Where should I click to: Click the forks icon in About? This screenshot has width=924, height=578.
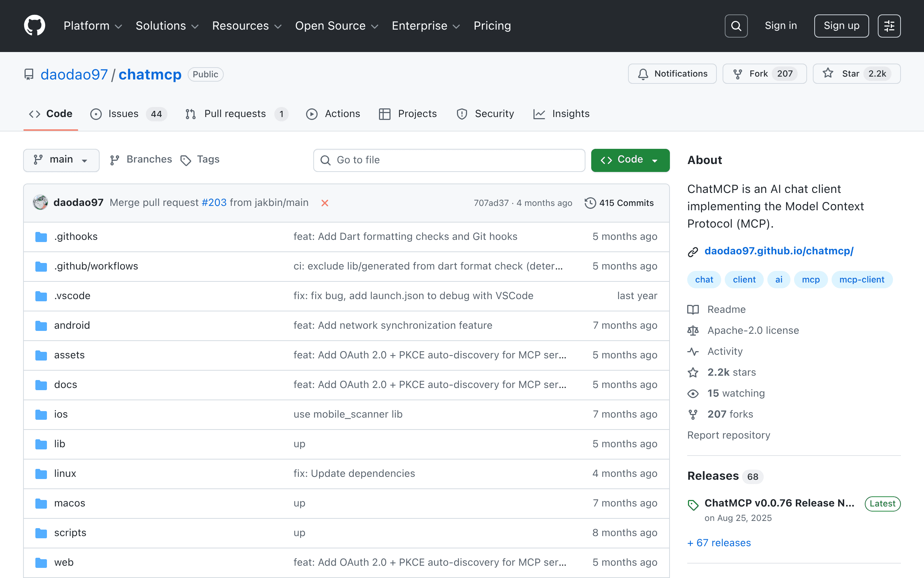coord(693,414)
